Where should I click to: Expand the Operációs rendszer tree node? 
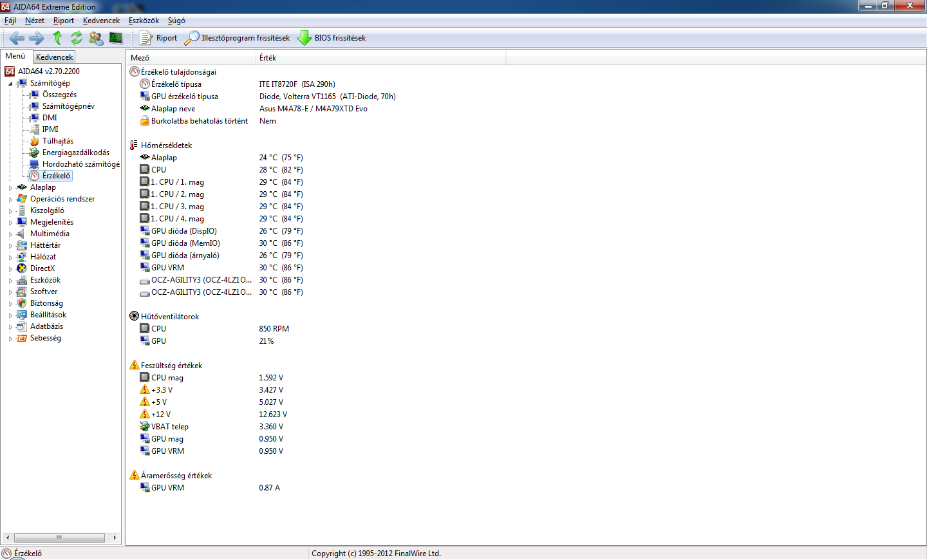(x=10, y=200)
